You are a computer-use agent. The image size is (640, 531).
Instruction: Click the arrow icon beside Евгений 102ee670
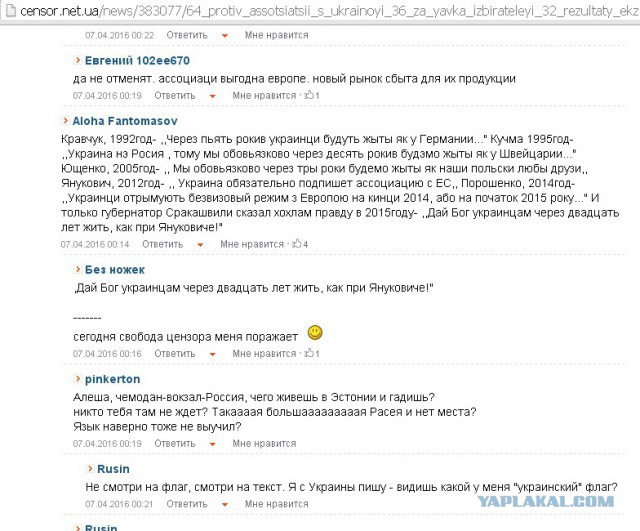click(x=77, y=60)
